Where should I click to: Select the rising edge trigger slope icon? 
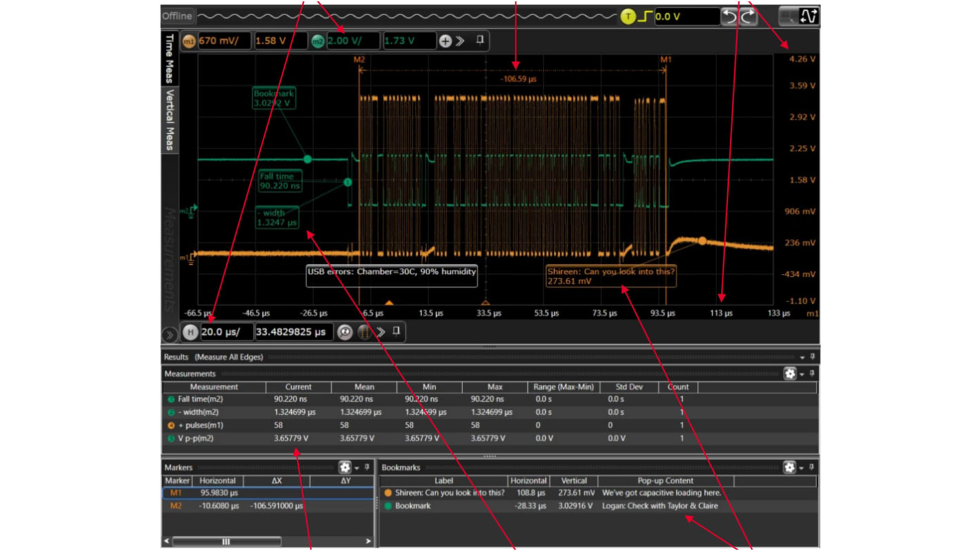645,16
